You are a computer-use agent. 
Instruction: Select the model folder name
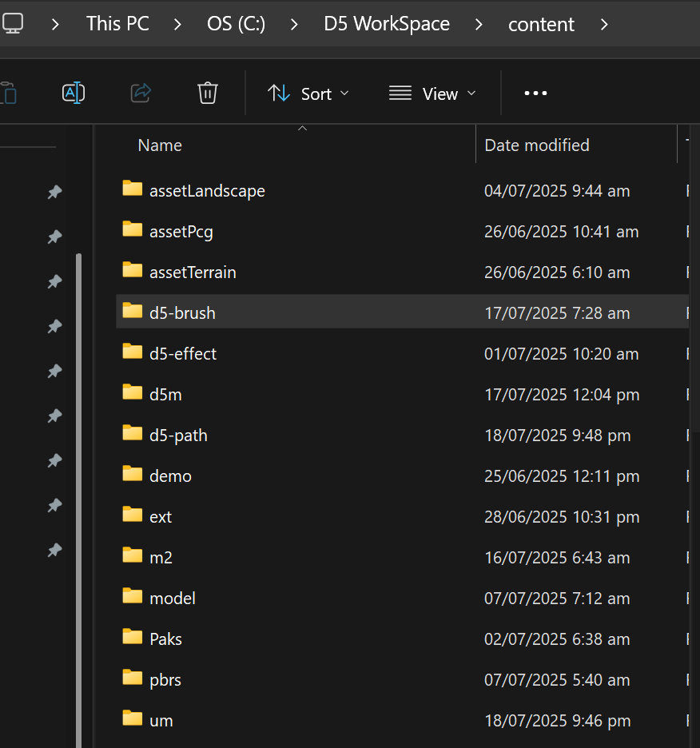(x=173, y=599)
